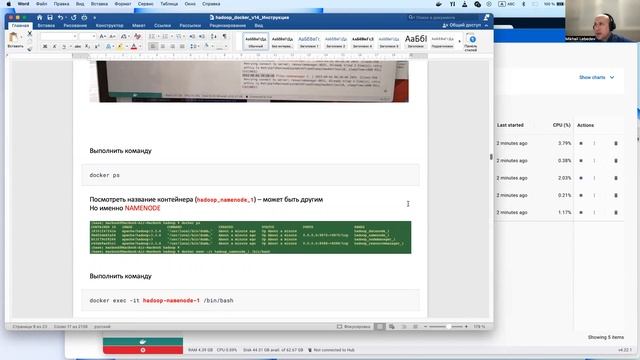Screen dimensions: 640x360
Task: Save the document with the floppy disk icon
Action: (50, 18)
